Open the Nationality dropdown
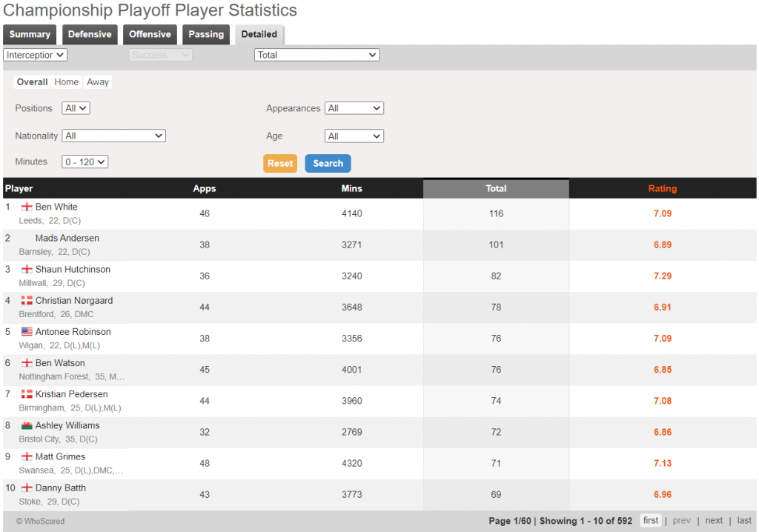This screenshot has height=532, width=759. click(x=113, y=136)
